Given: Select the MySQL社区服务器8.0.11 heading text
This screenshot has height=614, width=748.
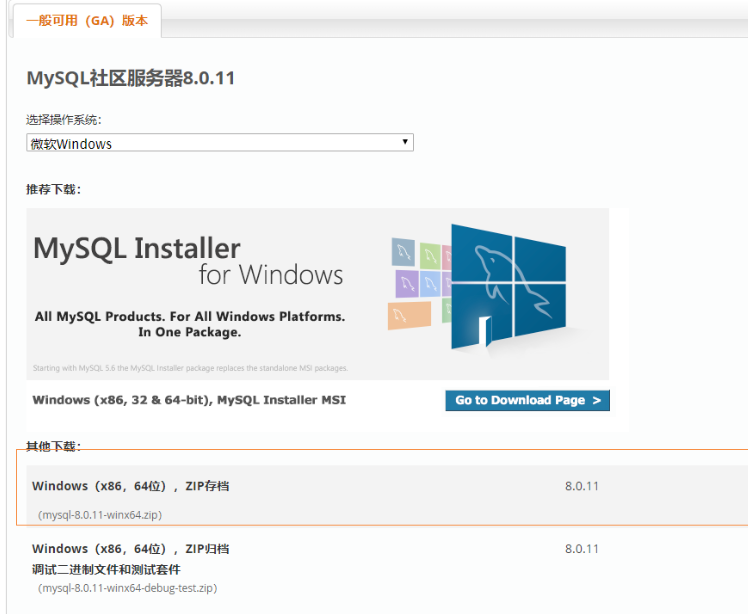Looking at the screenshot, I should (x=131, y=78).
